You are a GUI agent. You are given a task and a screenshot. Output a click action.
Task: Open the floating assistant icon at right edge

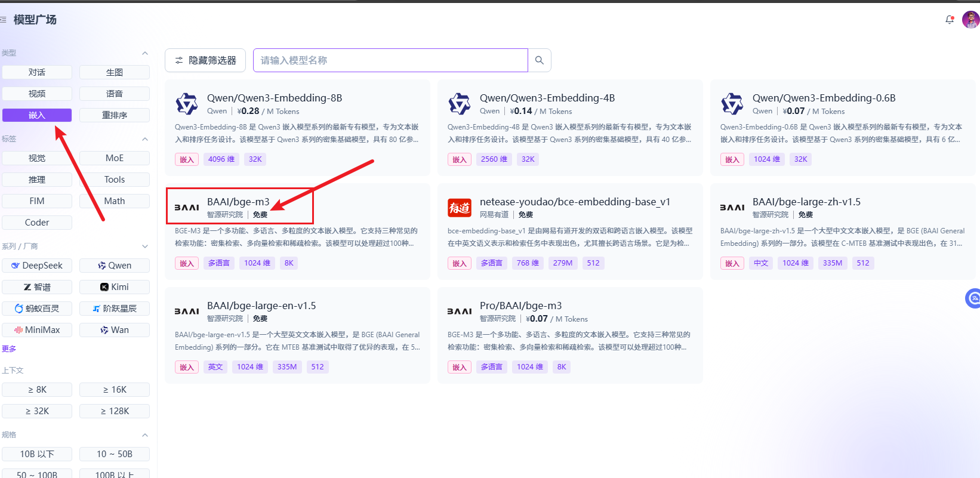click(x=973, y=298)
